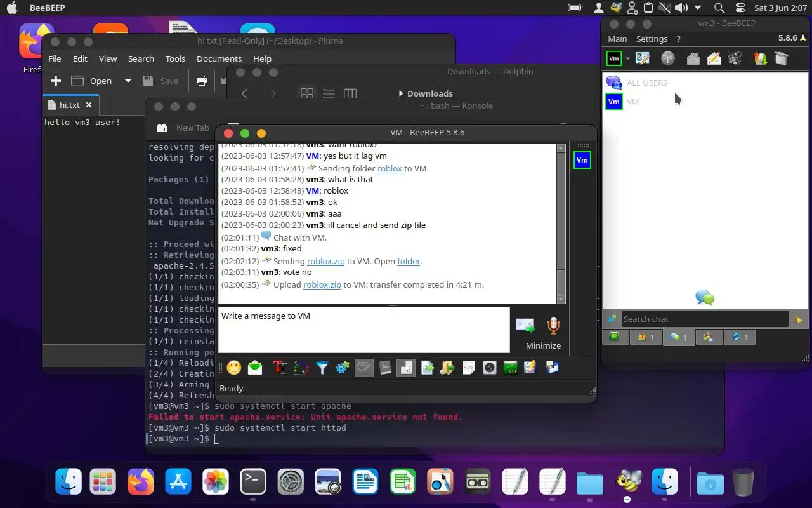Click the gray mailbox icon in BeeBEEP toolbar
The width and height of the screenshot is (812, 508).
coord(693,59)
